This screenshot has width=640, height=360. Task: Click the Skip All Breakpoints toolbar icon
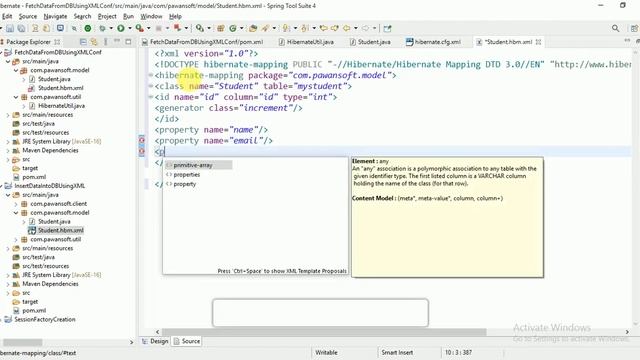coord(74,28)
